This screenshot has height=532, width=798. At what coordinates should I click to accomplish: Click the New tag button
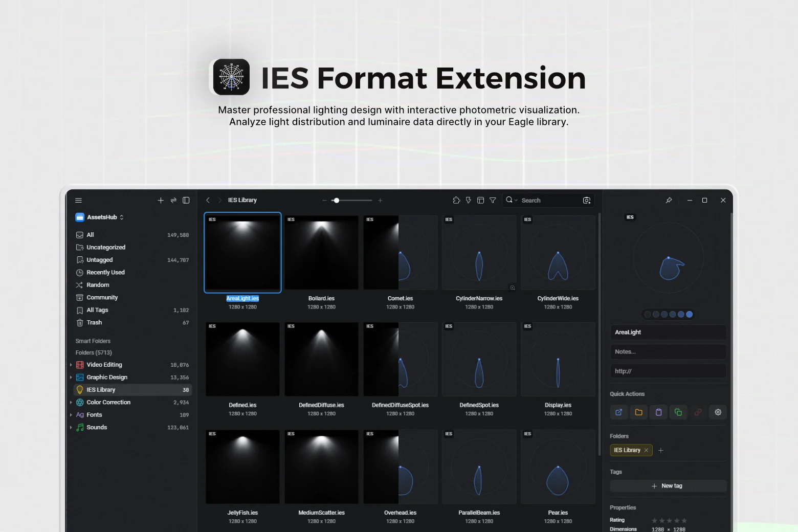click(668, 486)
